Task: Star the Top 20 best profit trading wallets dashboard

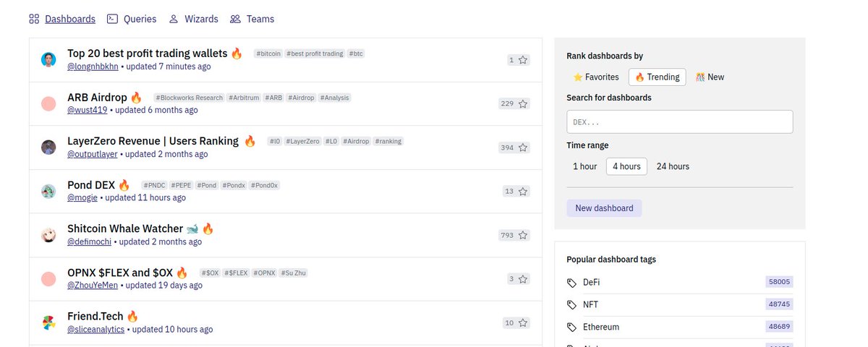Action: click(x=523, y=60)
